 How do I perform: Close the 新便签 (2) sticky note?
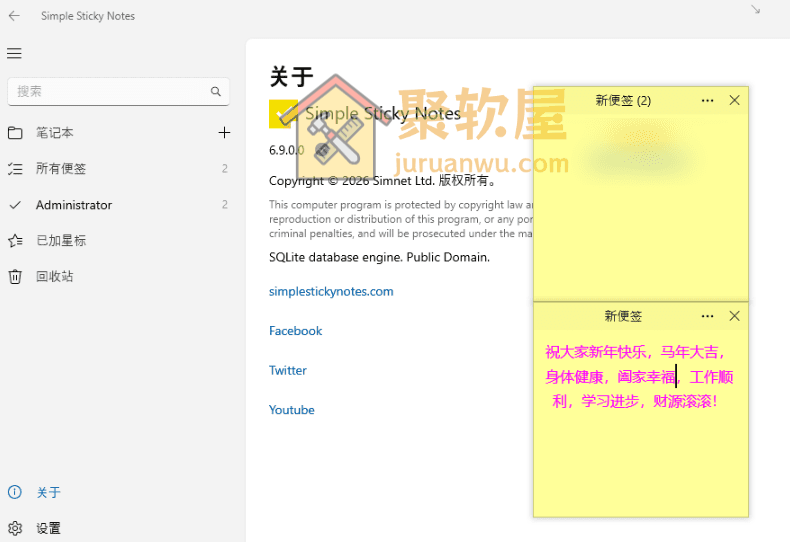(735, 100)
